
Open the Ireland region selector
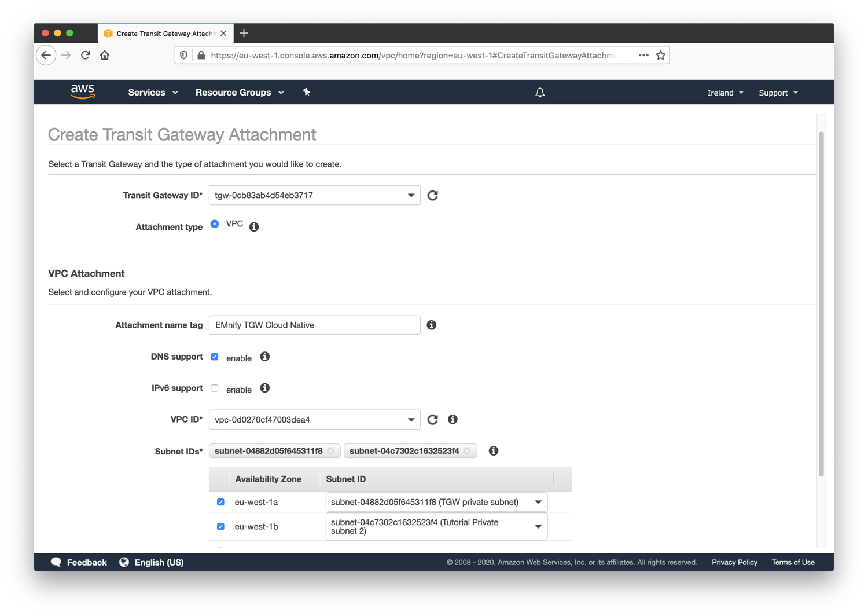pos(724,92)
